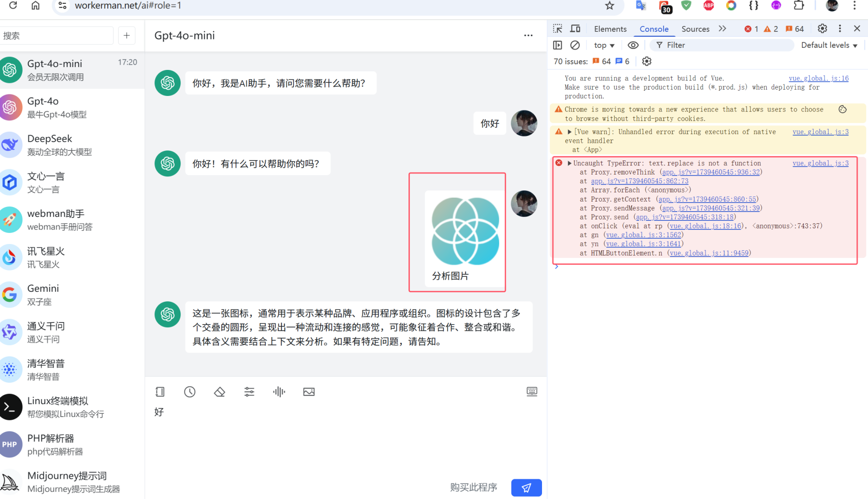Clear the console
Viewport: 868px width, 499px height.
click(575, 45)
